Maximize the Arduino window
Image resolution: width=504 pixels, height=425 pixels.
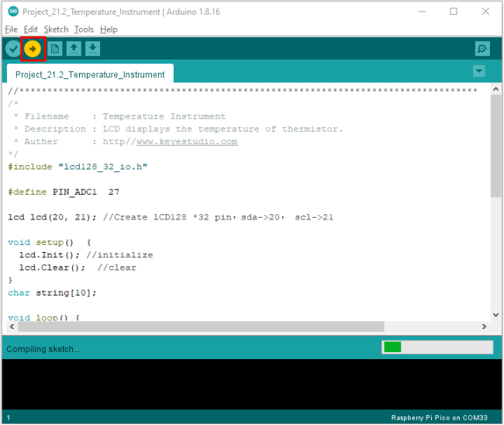click(454, 12)
